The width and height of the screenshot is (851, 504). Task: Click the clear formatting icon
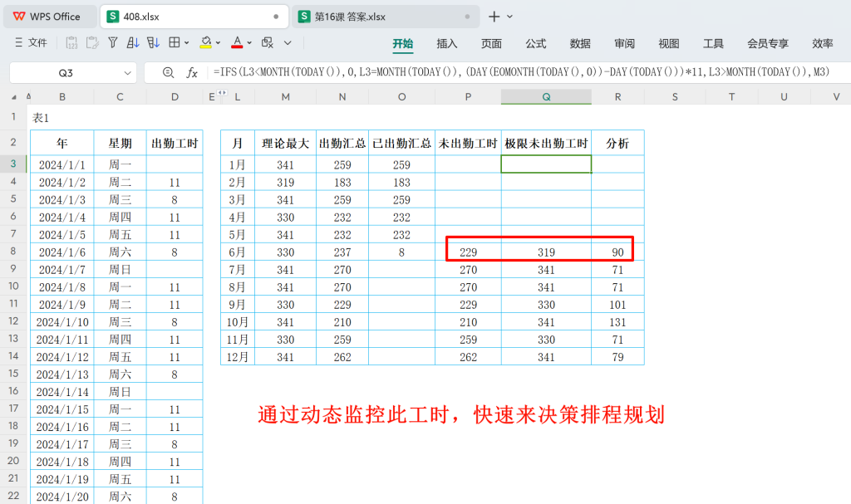click(x=268, y=42)
